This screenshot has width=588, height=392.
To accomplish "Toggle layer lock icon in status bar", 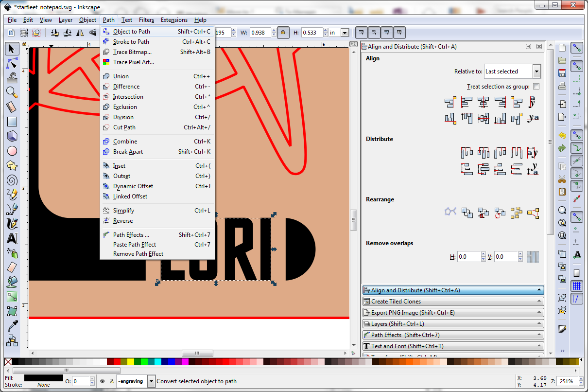I will [x=111, y=381].
